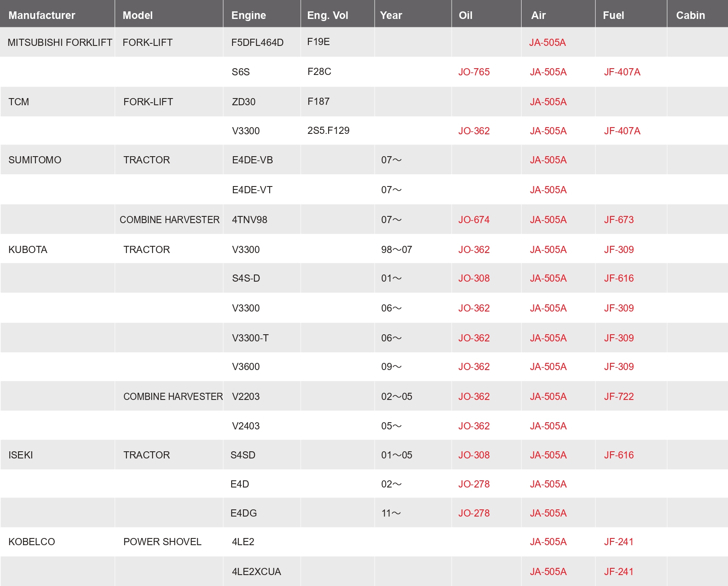Click JO-362 oil filter in V2403 row
Image resolution: width=728 pixels, height=586 pixels.
(474, 426)
